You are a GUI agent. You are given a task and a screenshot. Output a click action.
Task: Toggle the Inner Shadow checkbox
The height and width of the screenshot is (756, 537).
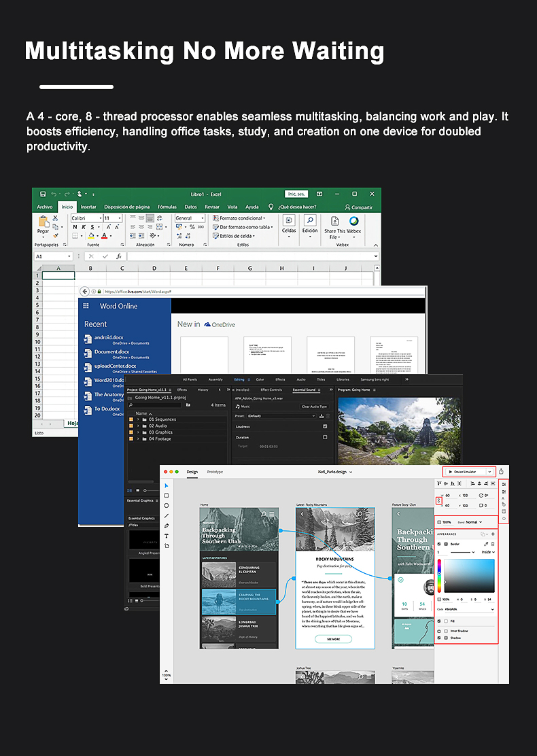coord(439,631)
